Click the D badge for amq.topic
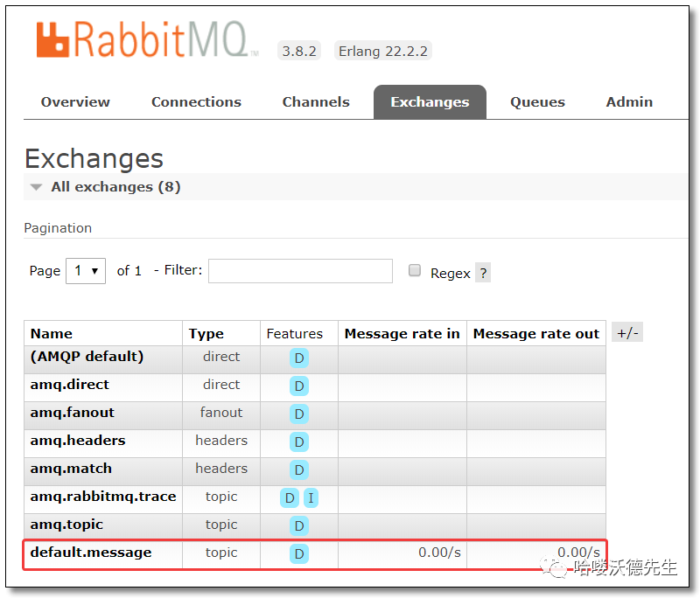700x598 pixels. pos(299,526)
